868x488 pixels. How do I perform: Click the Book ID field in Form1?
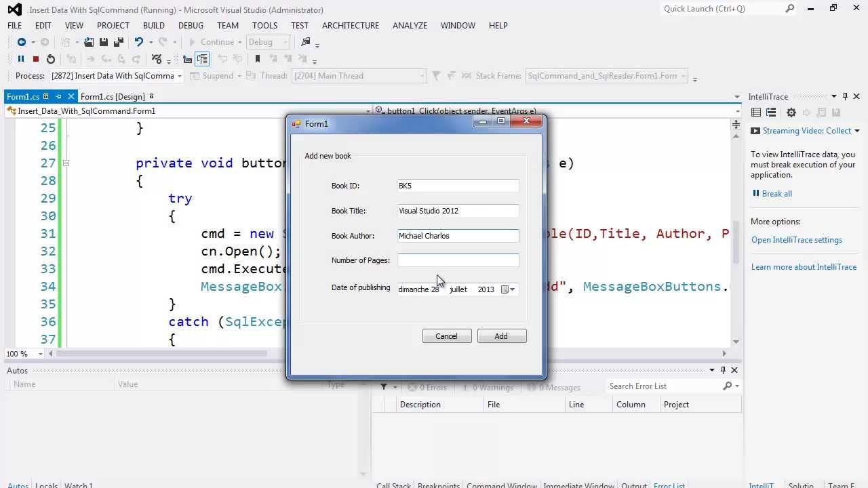(x=458, y=186)
